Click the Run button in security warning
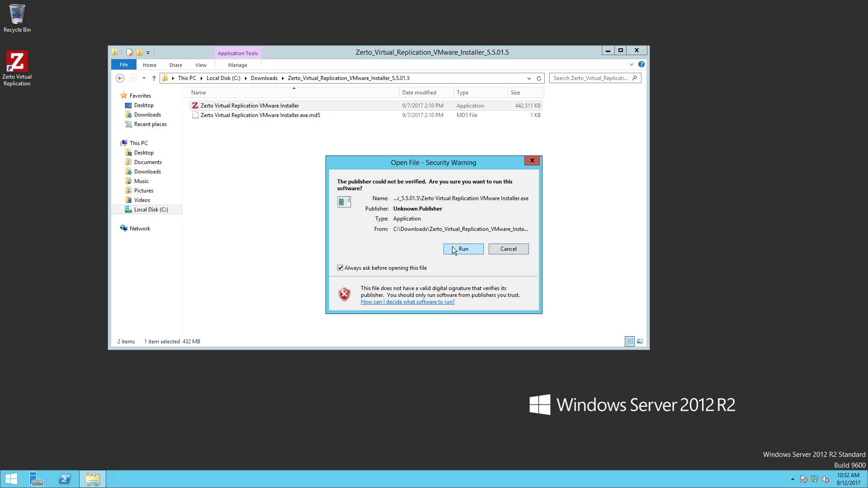 tap(463, 249)
